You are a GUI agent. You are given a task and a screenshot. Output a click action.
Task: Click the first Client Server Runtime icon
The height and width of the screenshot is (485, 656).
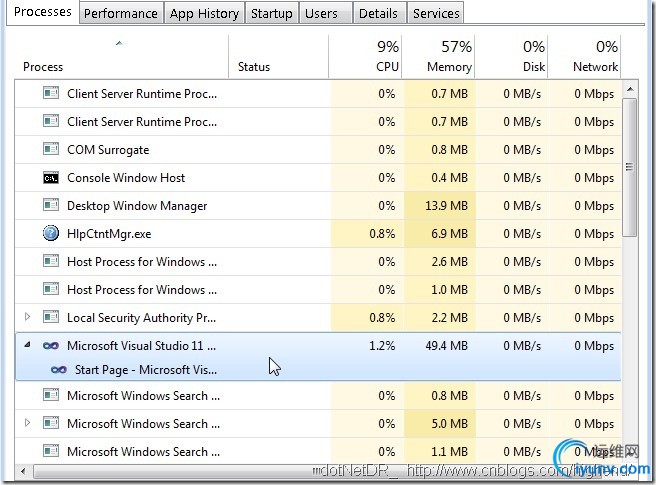tap(51, 94)
